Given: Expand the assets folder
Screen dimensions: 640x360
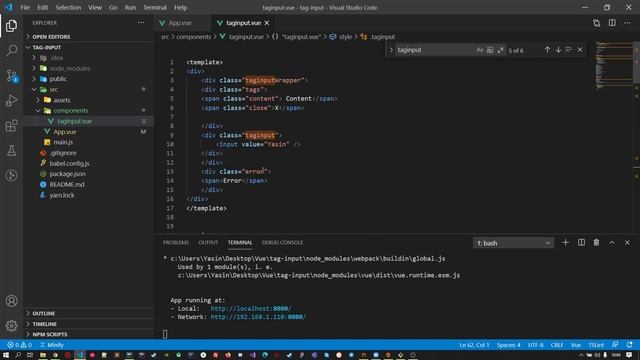Looking at the screenshot, I should point(62,100).
